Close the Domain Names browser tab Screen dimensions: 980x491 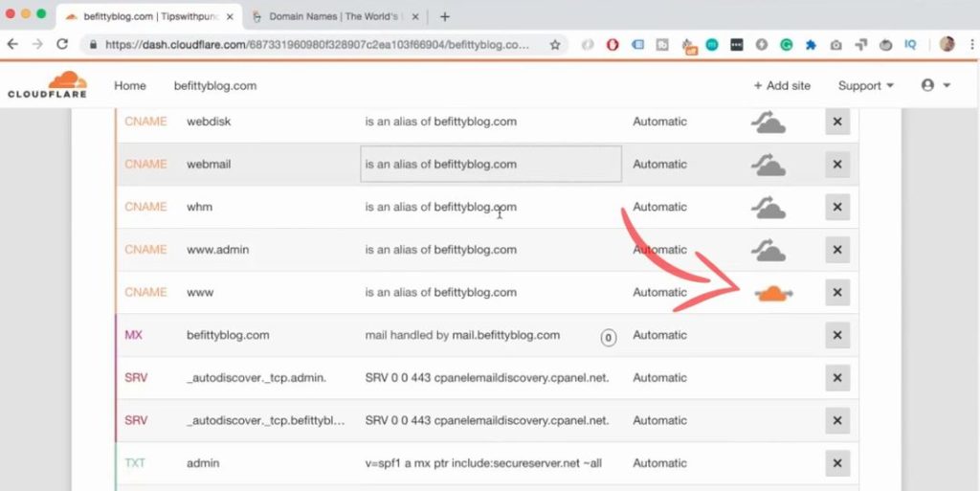(415, 17)
